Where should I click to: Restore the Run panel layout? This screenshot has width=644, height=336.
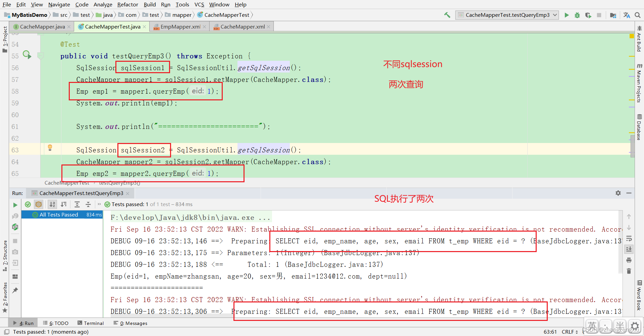tap(15, 277)
